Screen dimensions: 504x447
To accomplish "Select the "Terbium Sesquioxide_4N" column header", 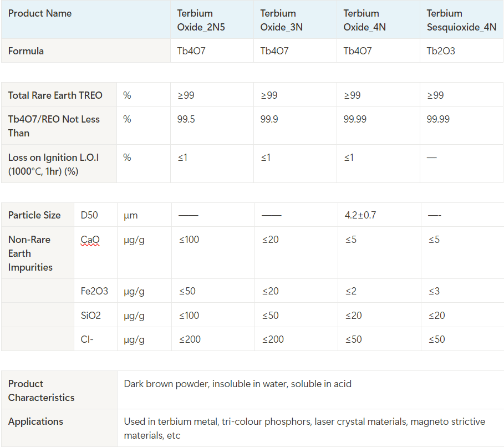I will pyautogui.click(x=461, y=20).
